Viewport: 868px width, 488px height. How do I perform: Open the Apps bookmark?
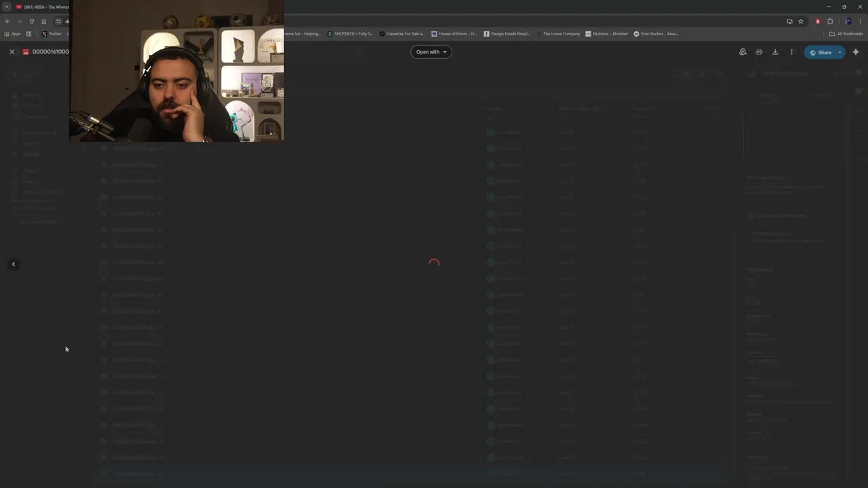13,34
